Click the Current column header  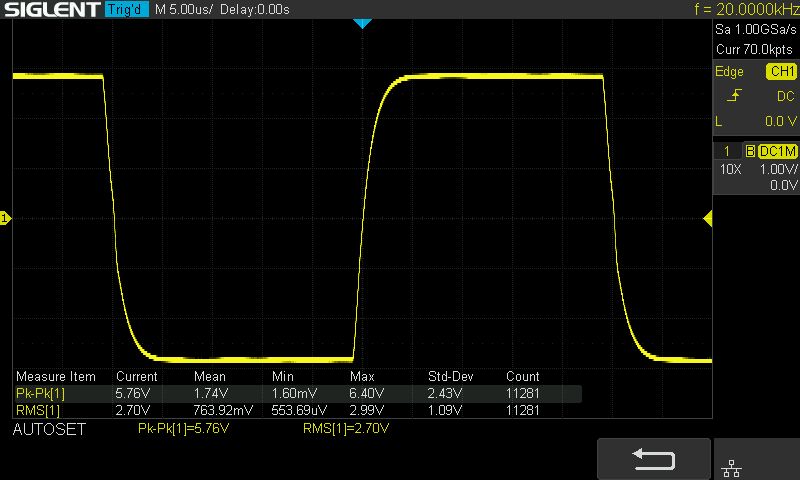coord(137,376)
